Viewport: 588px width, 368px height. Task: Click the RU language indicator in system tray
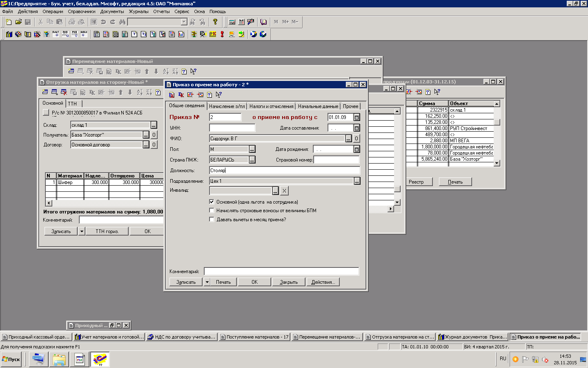point(503,359)
